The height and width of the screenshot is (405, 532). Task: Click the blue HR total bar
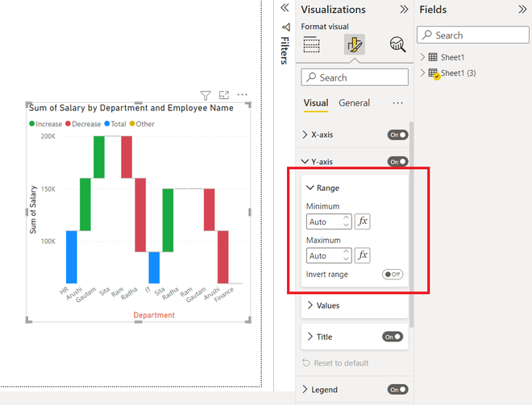[x=71, y=257]
